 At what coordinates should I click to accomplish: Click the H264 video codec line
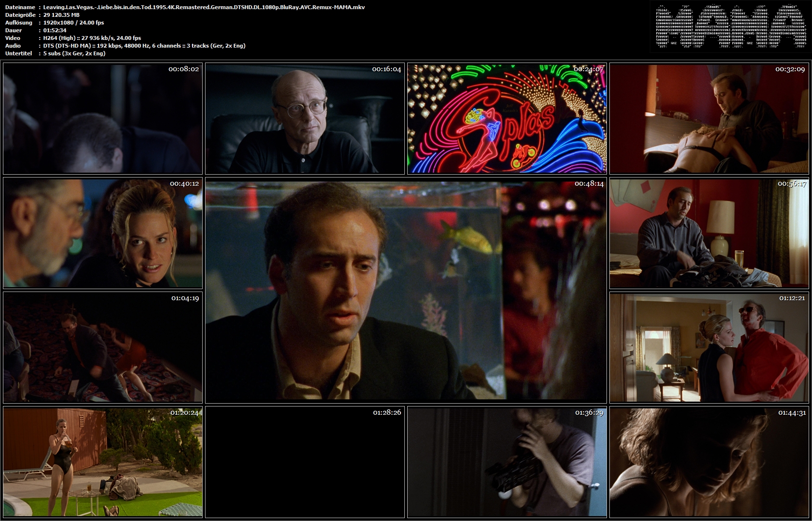click(x=92, y=38)
